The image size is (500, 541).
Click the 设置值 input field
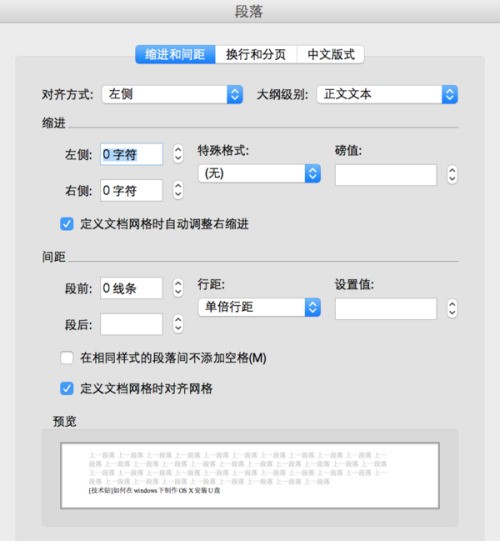click(x=386, y=309)
